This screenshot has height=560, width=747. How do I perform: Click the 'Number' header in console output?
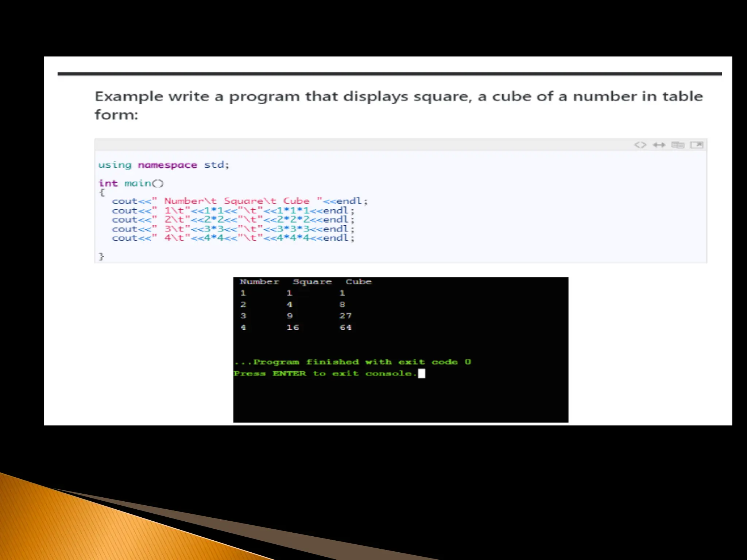click(259, 282)
